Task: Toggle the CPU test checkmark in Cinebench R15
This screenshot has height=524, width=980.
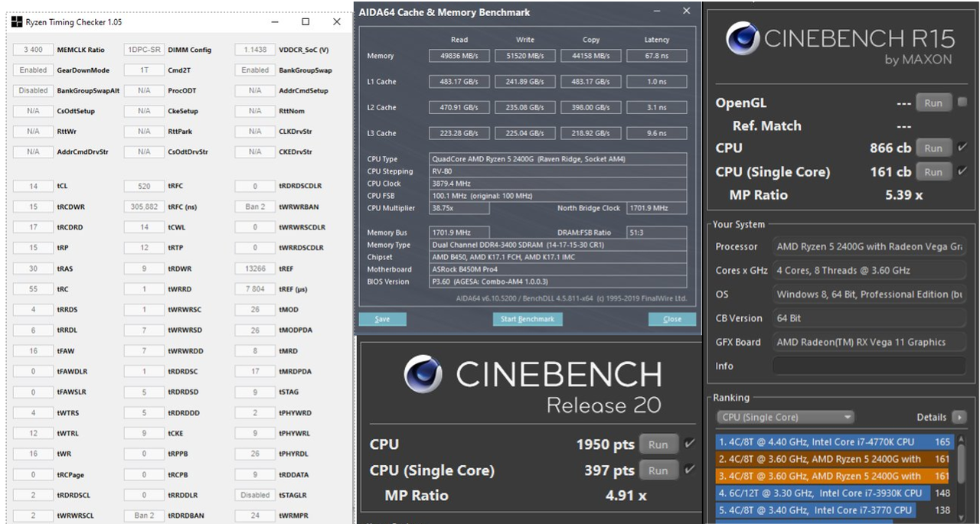Action: tap(962, 148)
